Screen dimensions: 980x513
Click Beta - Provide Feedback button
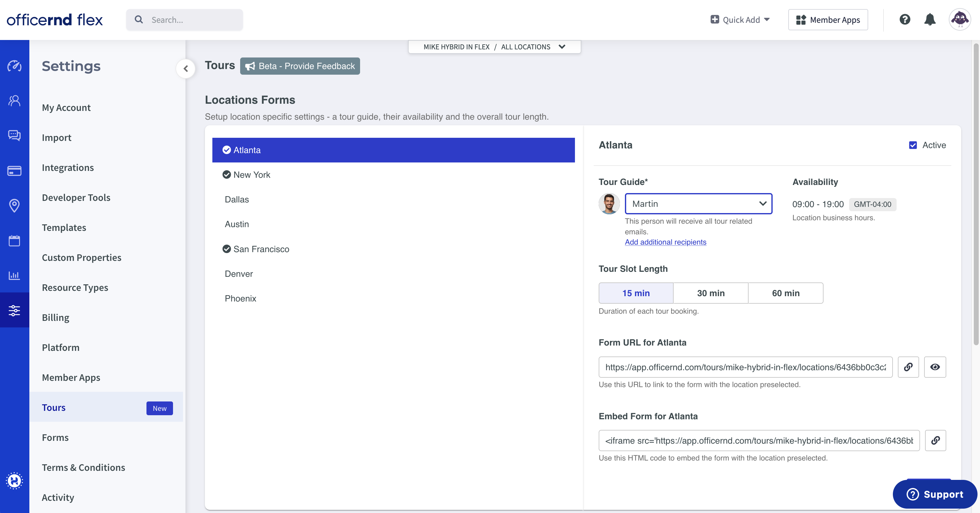300,66
